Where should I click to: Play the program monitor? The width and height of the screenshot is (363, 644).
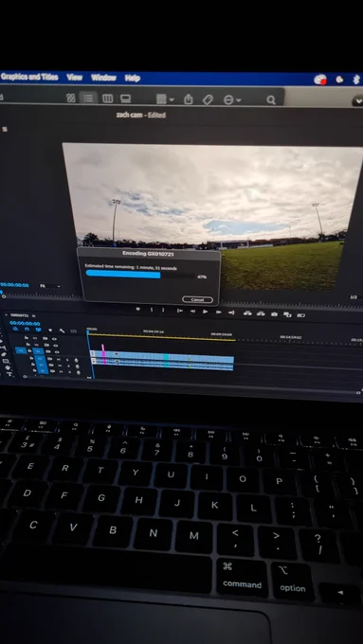pos(205,312)
